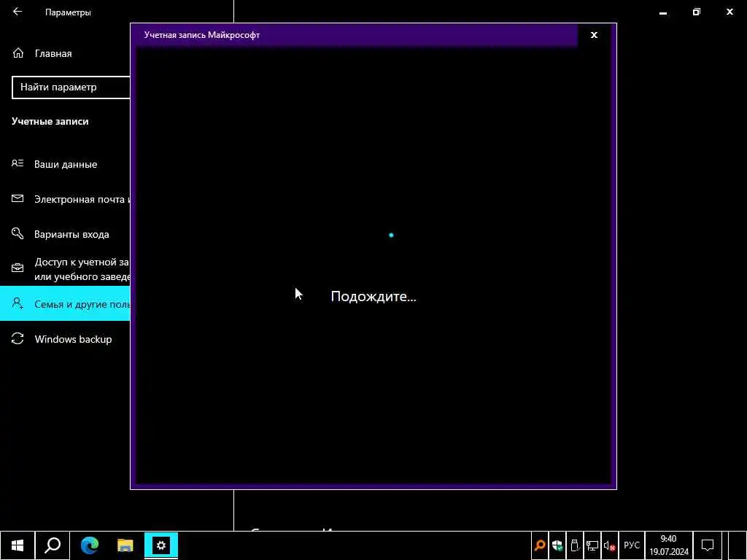Image resolution: width=747 pixels, height=560 pixels.
Task: Open the Ваши данные section
Action: pos(65,164)
